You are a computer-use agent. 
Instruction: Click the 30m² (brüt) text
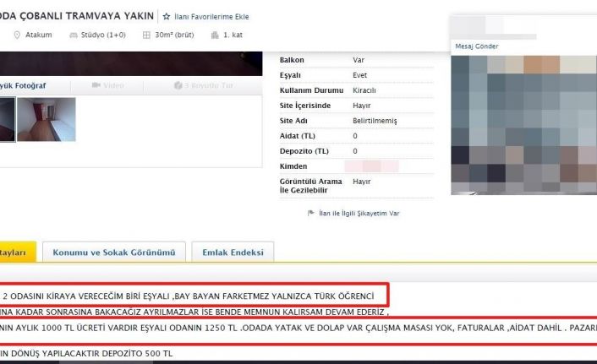[x=174, y=35]
